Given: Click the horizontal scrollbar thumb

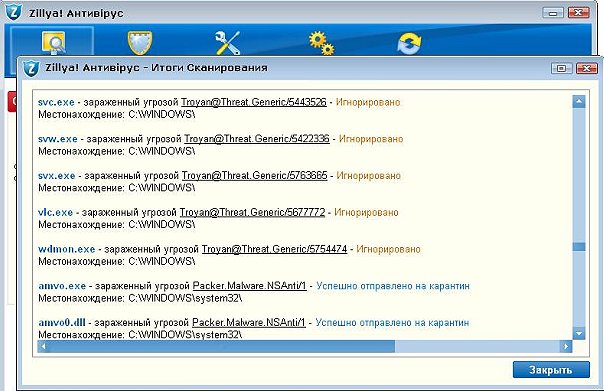Looking at the screenshot, I should pos(222,346).
